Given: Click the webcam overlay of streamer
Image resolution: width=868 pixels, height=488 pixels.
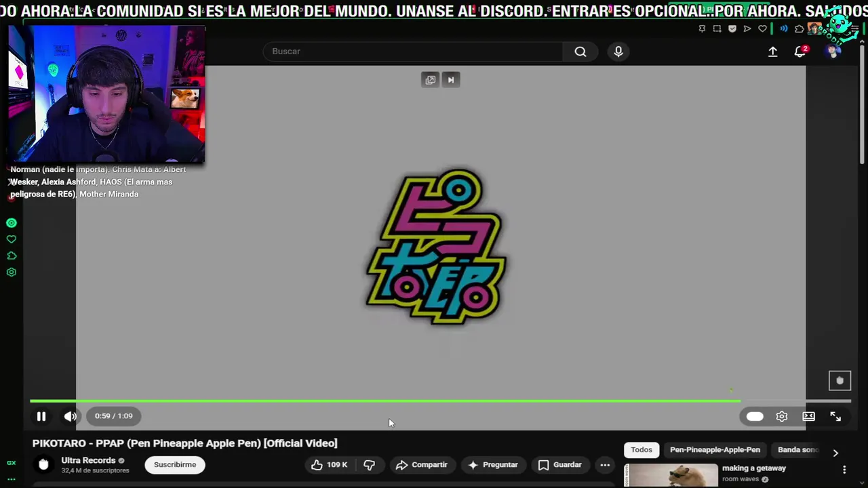Looking at the screenshot, I should [107, 94].
